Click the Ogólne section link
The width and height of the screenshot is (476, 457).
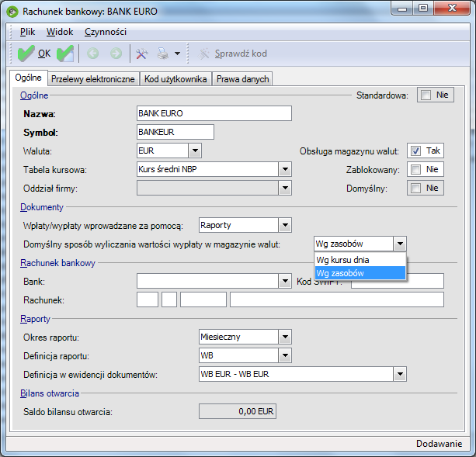34,95
